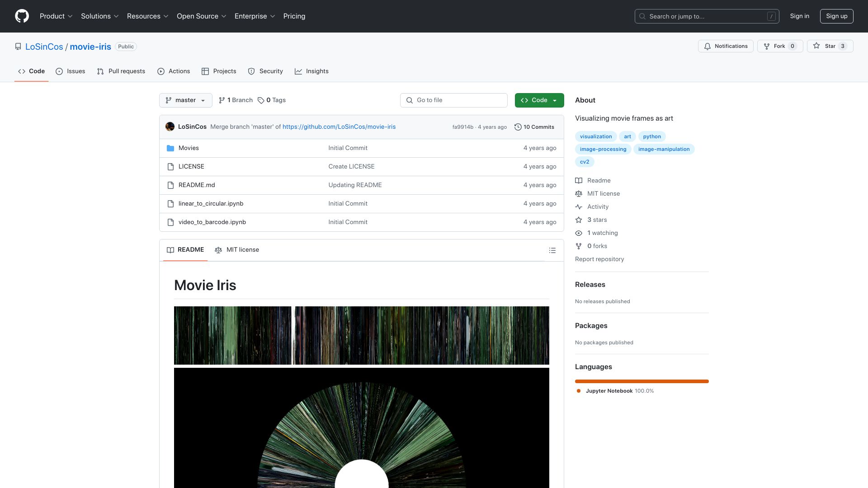
Task: Switch to the Pull requests tab
Action: pyautogui.click(x=121, y=71)
